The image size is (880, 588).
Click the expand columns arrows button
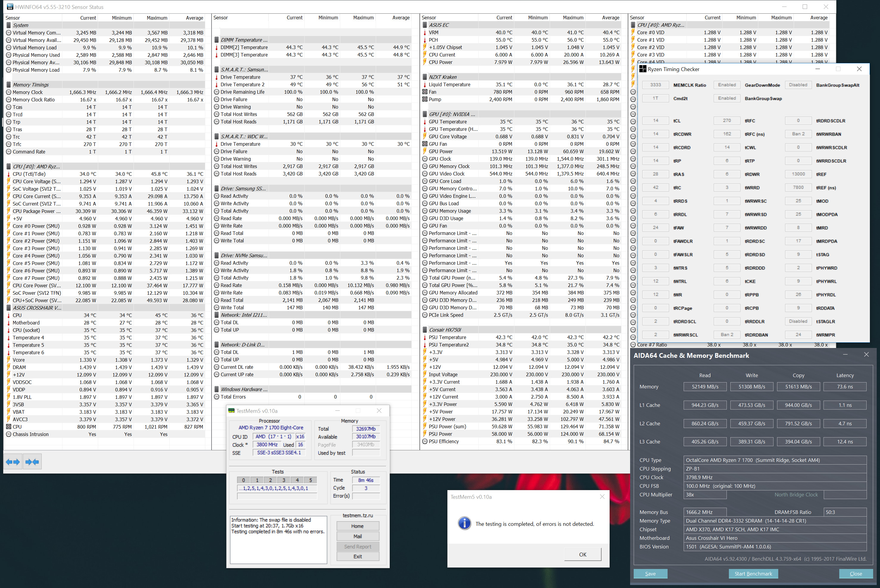[13, 462]
